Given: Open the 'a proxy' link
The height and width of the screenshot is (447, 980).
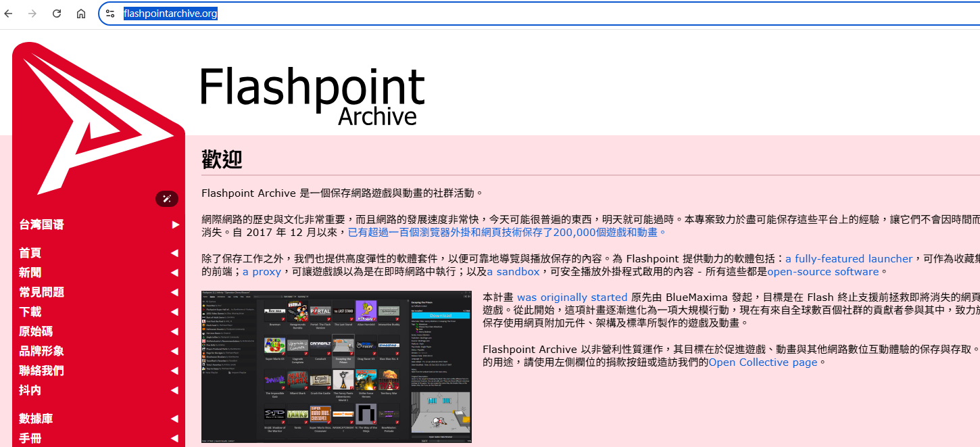Looking at the screenshot, I should (262, 272).
